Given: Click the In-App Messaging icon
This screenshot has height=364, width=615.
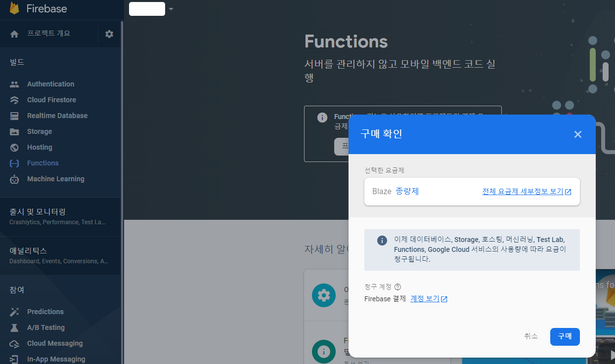Looking at the screenshot, I should click(x=14, y=359).
